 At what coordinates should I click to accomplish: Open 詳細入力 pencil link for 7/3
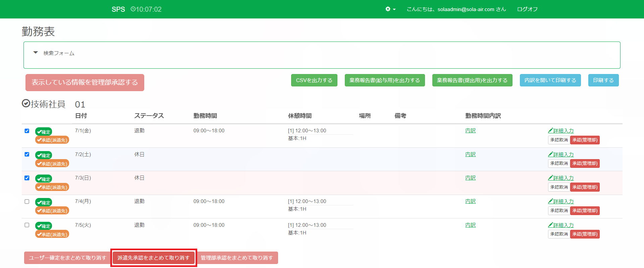coord(561,178)
